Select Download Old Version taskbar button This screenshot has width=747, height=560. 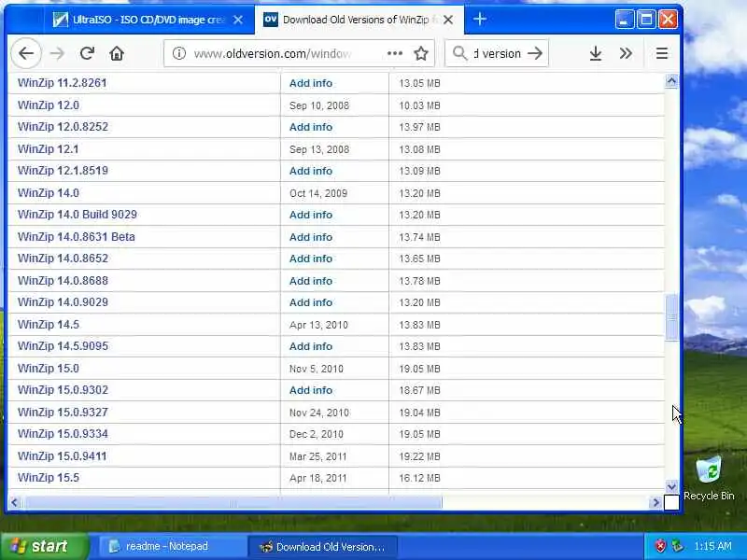(x=322, y=547)
